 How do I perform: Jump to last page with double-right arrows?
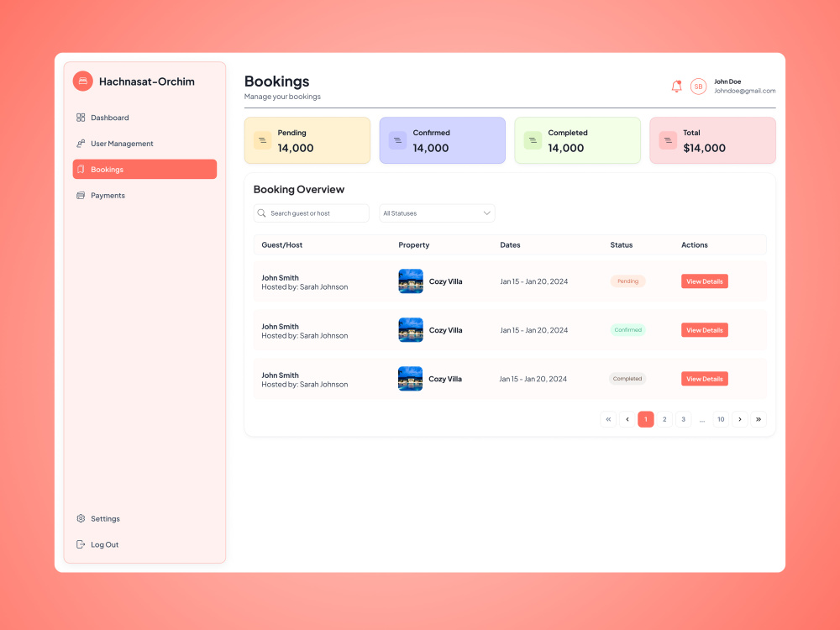(759, 419)
